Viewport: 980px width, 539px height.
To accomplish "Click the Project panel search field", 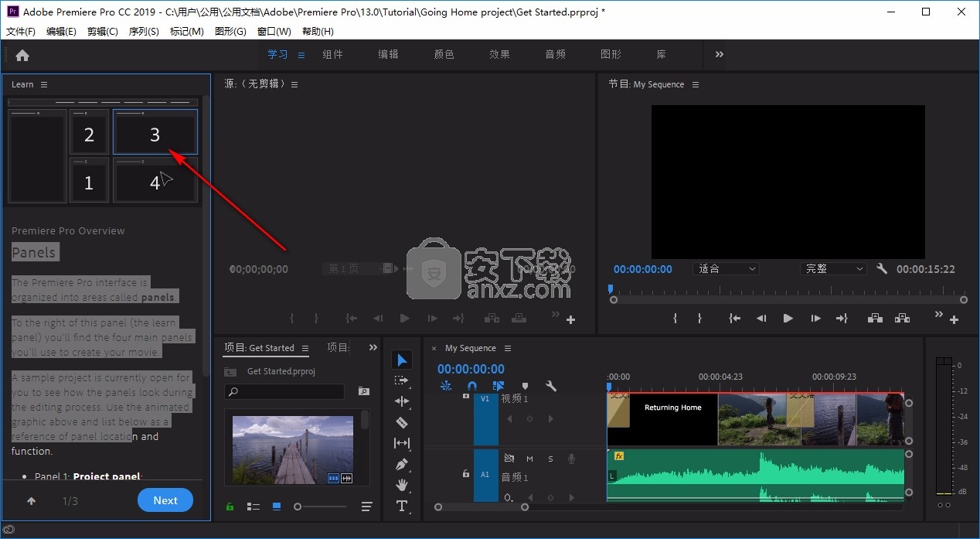I will [x=284, y=392].
